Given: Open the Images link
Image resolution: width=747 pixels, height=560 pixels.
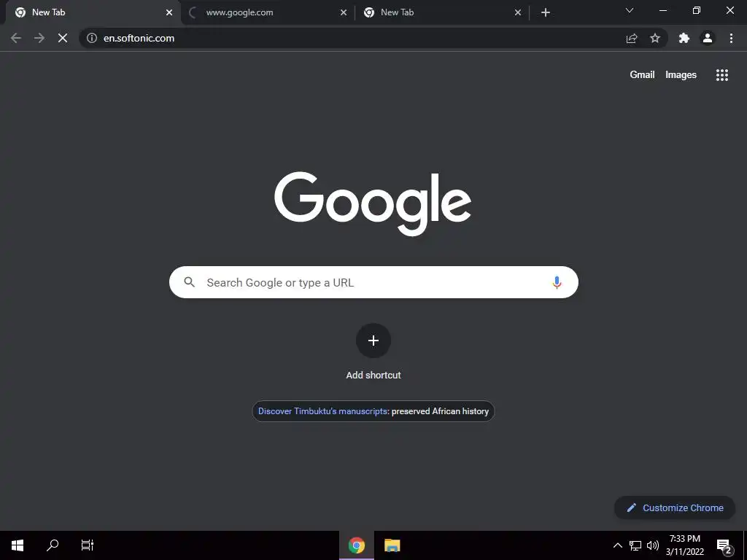Looking at the screenshot, I should click(681, 75).
